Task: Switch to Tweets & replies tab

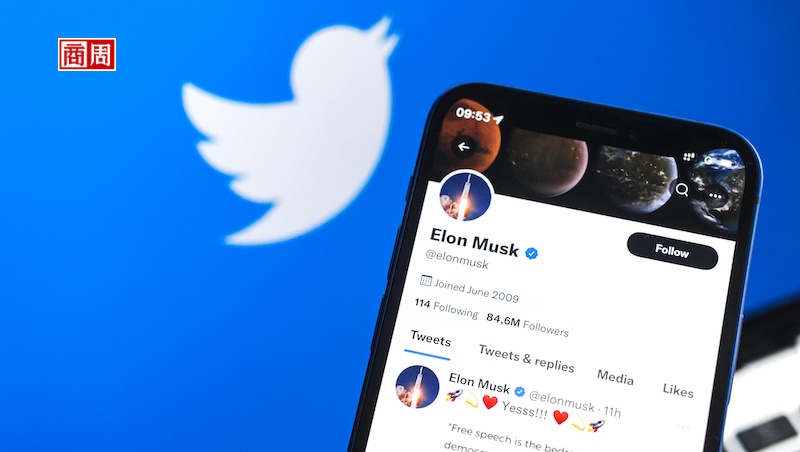Action: click(527, 358)
